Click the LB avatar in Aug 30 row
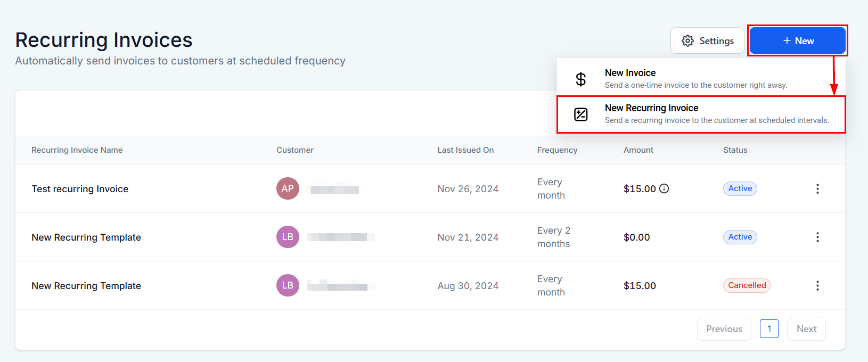Viewport: 868px width, 362px height. coord(288,285)
